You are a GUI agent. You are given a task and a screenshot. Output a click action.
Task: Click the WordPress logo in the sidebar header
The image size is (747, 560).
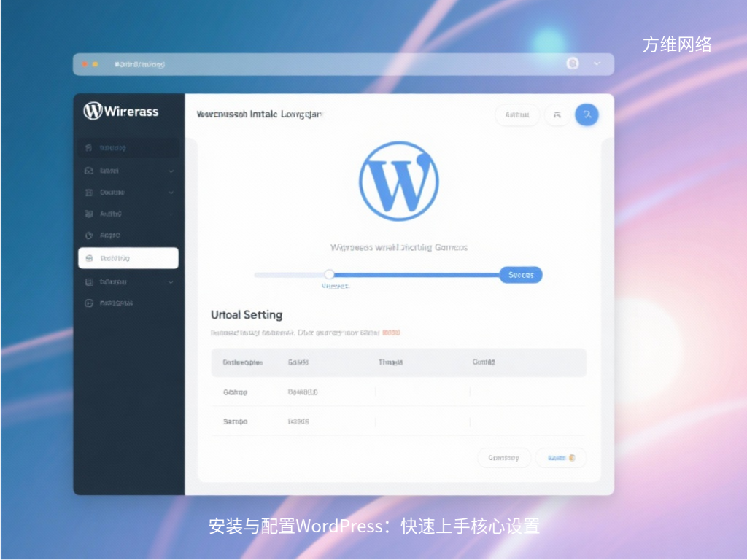click(x=93, y=111)
